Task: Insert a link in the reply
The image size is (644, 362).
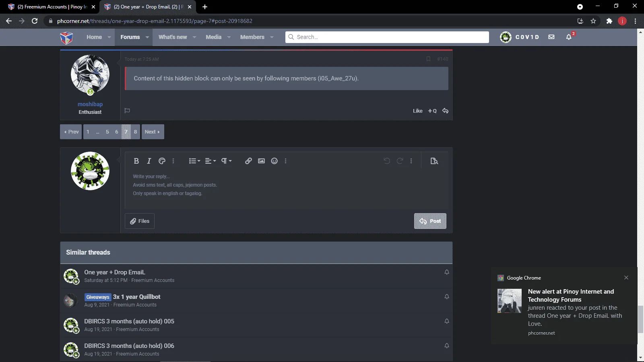Action: pyautogui.click(x=248, y=161)
